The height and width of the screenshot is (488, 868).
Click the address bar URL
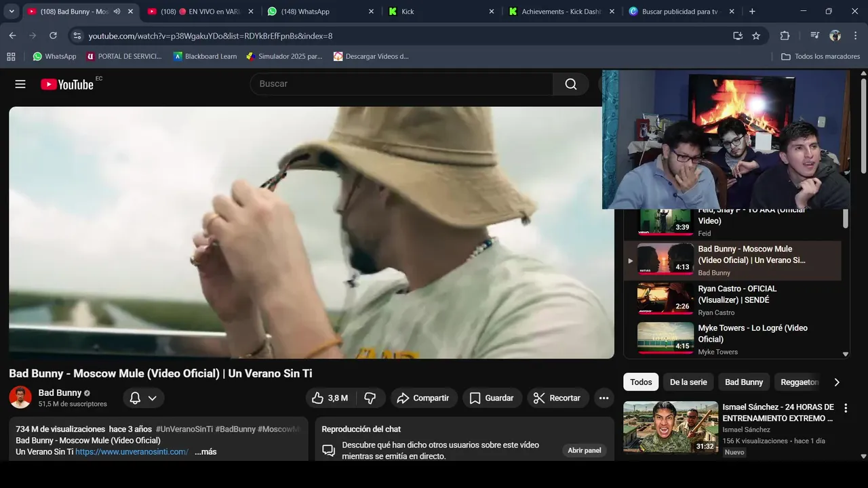[x=210, y=35]
